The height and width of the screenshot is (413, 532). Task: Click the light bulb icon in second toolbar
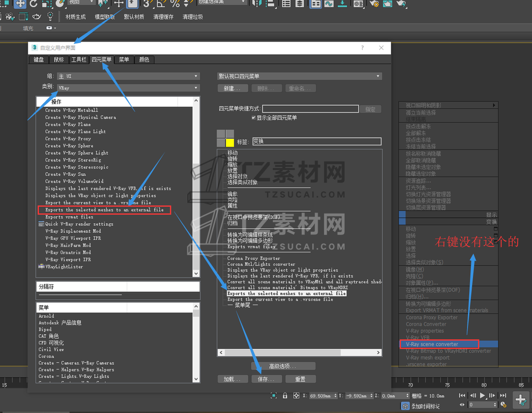point(50,16)
